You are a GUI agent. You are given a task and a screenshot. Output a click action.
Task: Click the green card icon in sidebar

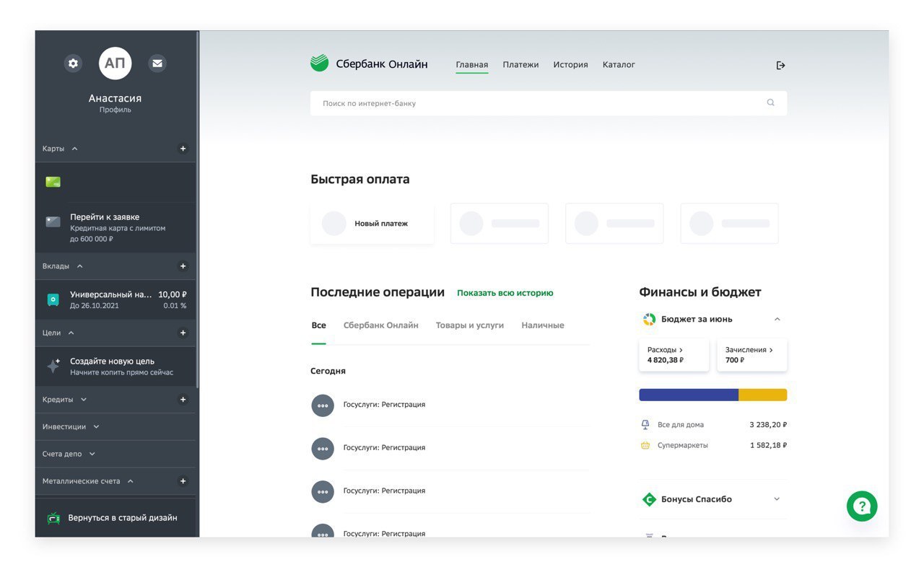(53, 182)
